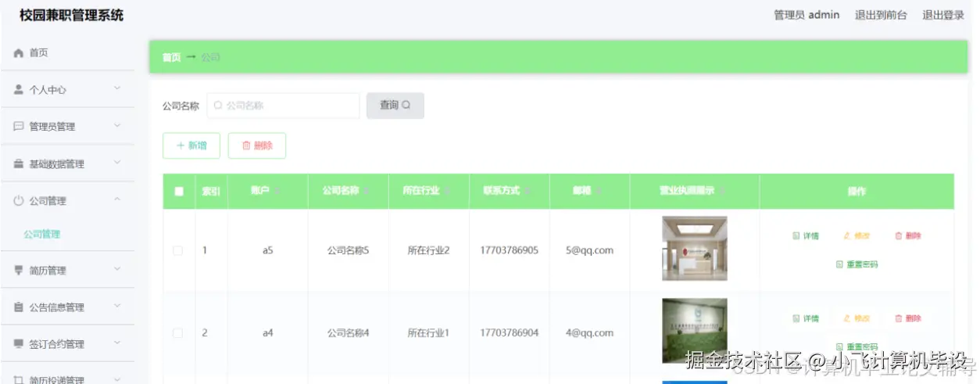The image size is (980, 384).
Task: Log out with 退出登录
Action: tap(943, 15)
